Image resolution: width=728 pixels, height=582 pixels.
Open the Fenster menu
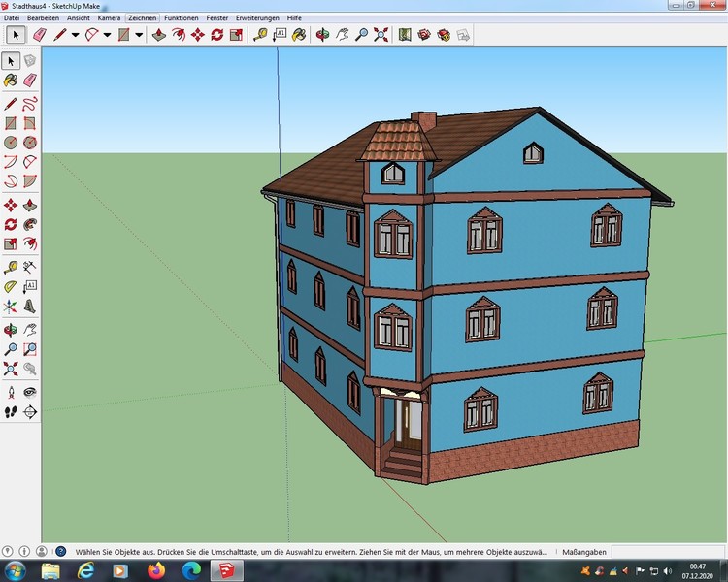[x=217, y=18]
